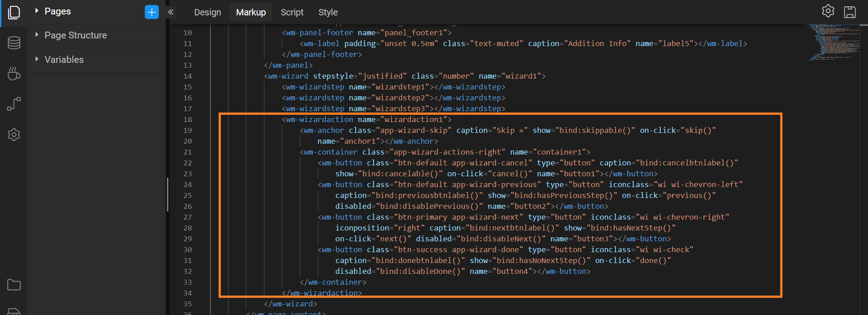Screen dimensions: 868x315
Task: Open the Databases stack icon
Action: click(14, 43)
